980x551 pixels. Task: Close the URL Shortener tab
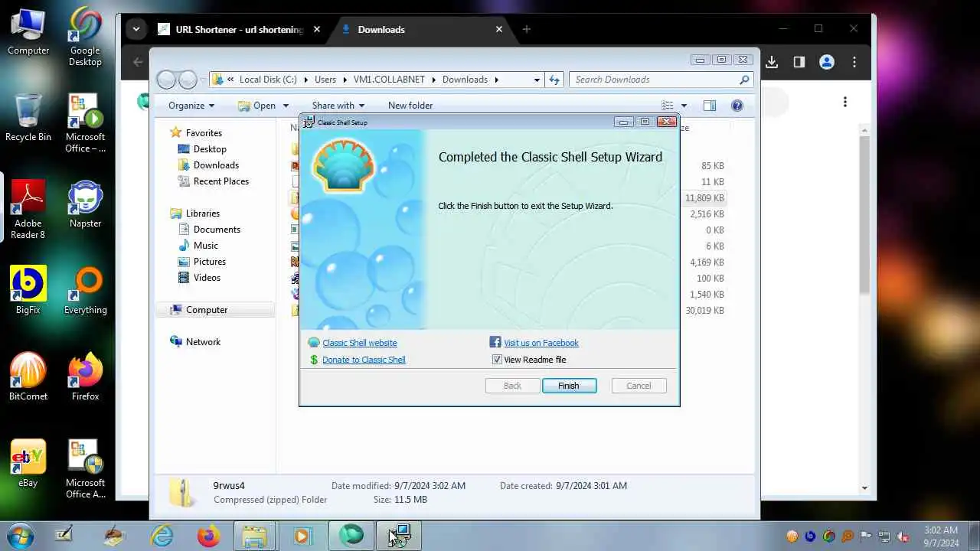pyautogui.click(x=317, y=29)
